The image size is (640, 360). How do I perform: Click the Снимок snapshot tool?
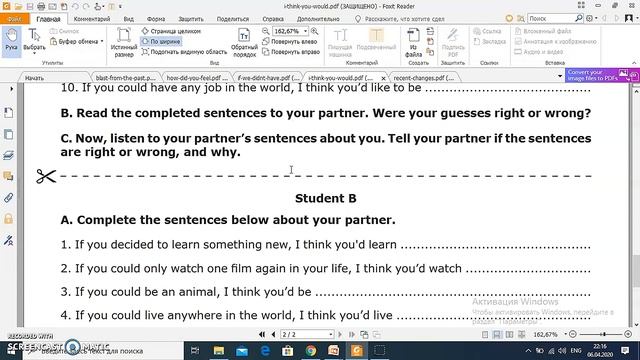(x=64, y=31)
